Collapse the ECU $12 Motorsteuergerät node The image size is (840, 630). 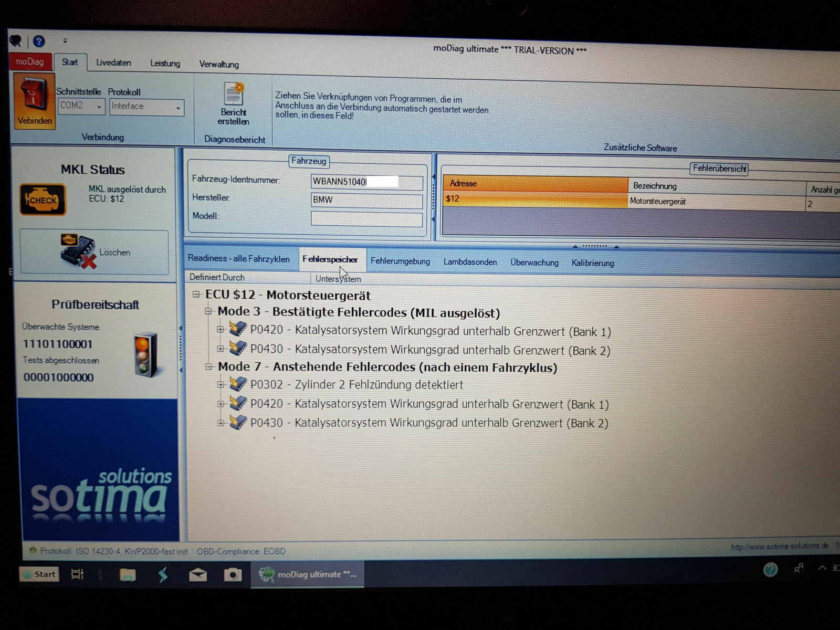[x=196, y=294]
